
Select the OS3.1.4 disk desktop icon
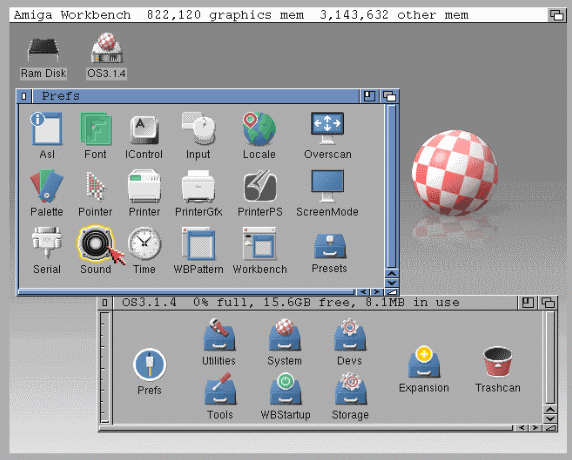(x=107, y=47)
